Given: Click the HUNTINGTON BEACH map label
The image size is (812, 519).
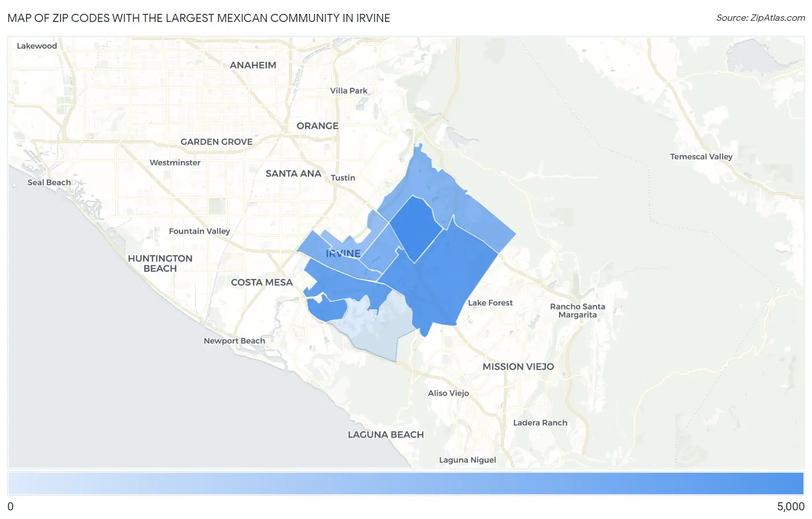Looking at the screenshot, I should tap(160, 263).
